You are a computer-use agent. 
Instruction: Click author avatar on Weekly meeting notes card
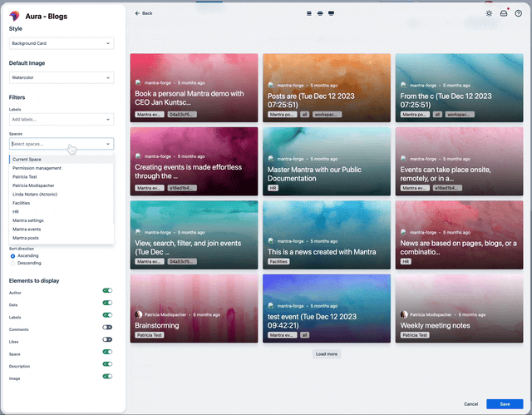point(404,314)
